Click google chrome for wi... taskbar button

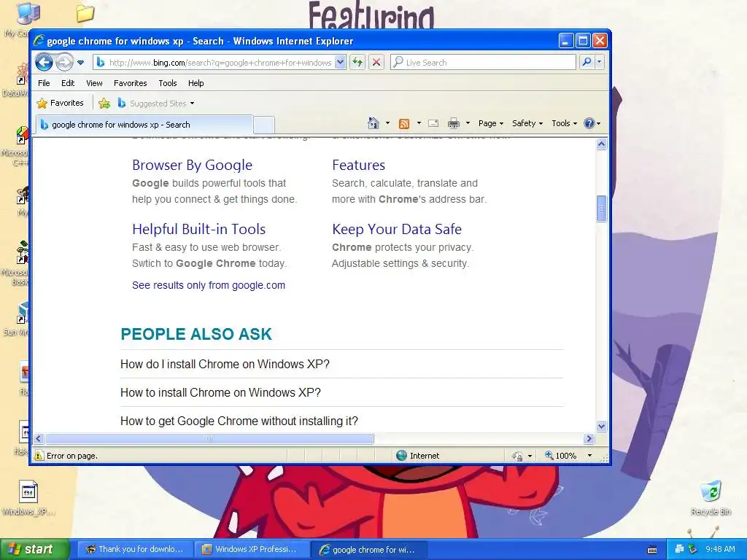click(x=368, y=550)
